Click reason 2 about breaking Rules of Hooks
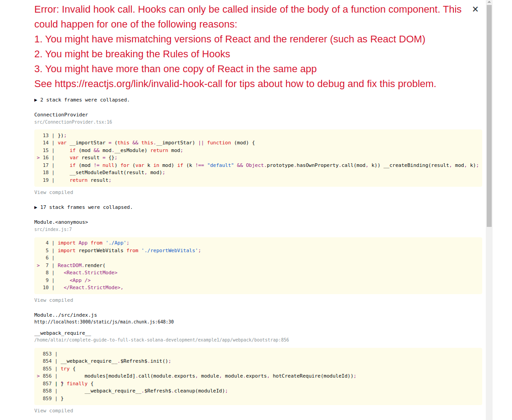 tap(132, 54)
